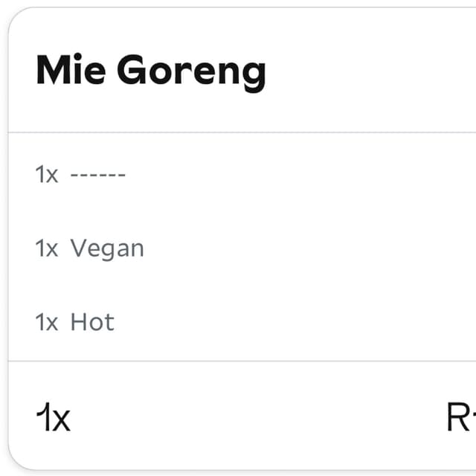Click the bottom 1x quantity label
Viewport: 476px width, 476px height.
coord(54,418)
